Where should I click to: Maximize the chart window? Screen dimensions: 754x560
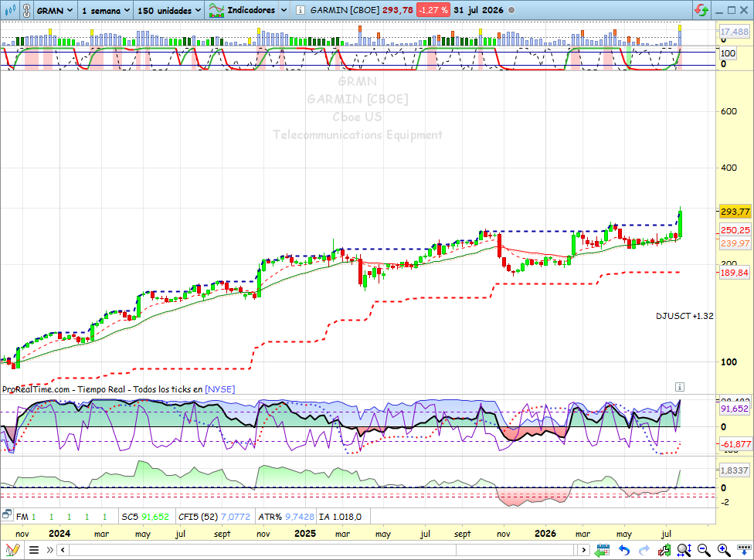(732, 10)
